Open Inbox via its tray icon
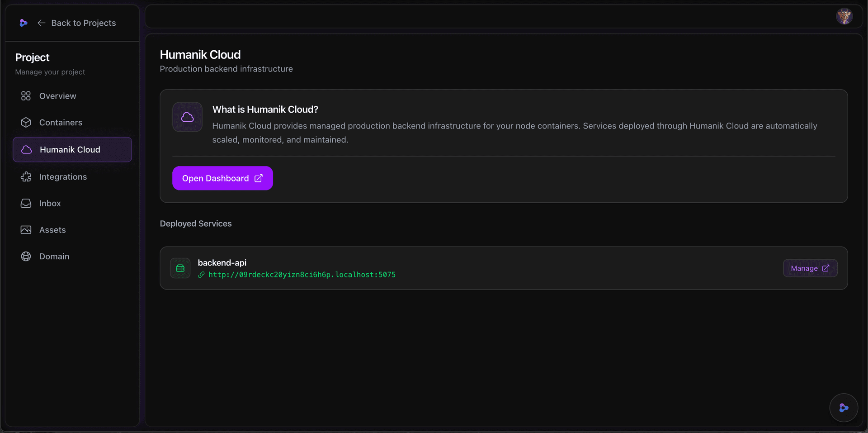This screenshot has width=868, height=433. coord(26,203)
